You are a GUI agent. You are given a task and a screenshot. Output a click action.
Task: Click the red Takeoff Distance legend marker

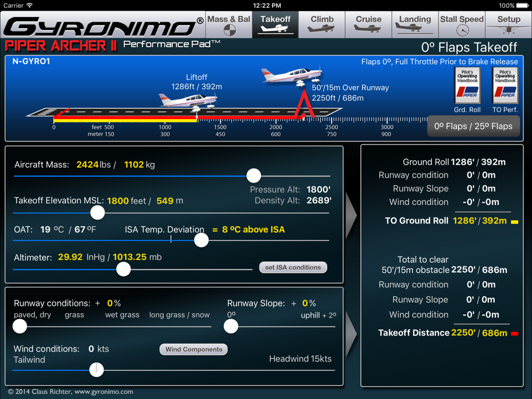click(514, 334)
